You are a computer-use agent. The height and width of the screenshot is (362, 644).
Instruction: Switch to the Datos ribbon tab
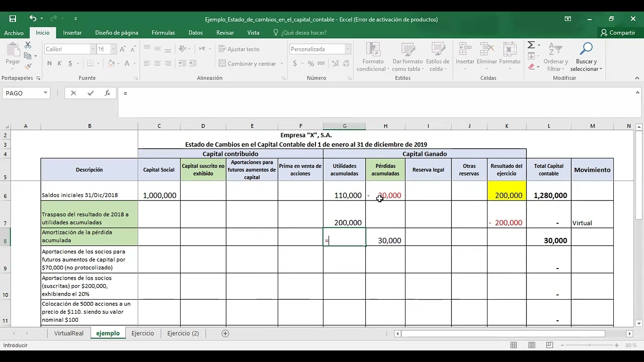click(x=196, y=33)
